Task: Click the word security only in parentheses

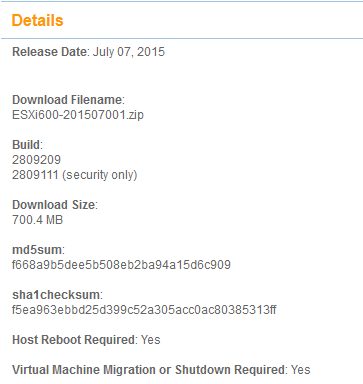Action: click(100, 175)
